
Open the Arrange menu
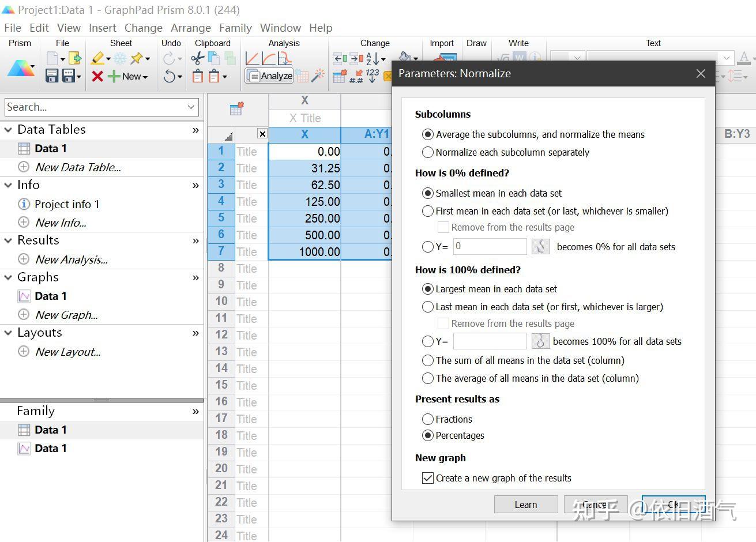tap(191, 28)
